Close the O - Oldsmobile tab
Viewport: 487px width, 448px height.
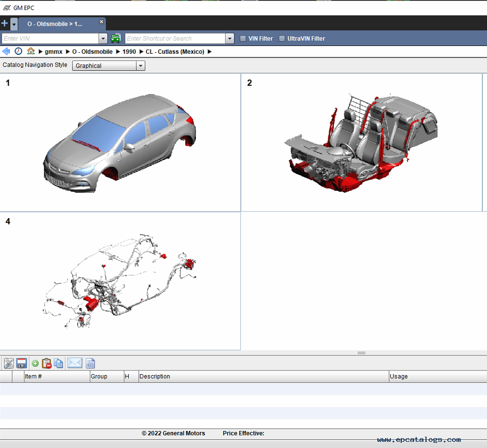click(x=101, y=22)
